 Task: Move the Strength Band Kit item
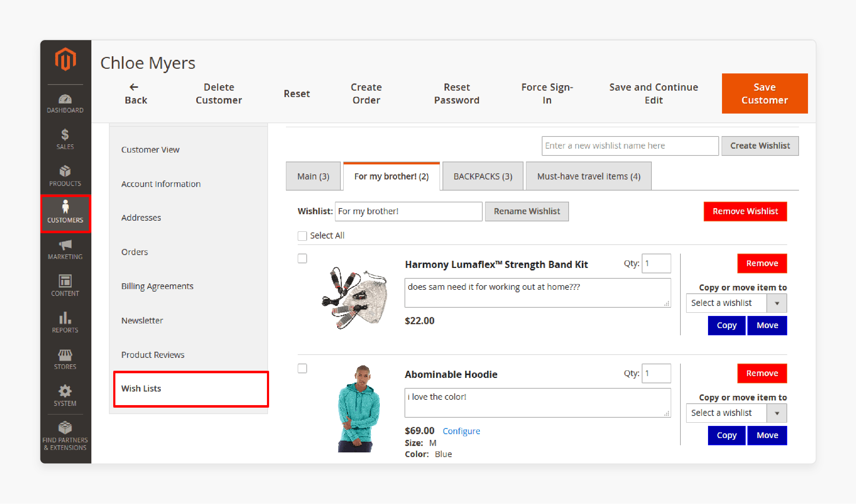(x=767, y=326)
